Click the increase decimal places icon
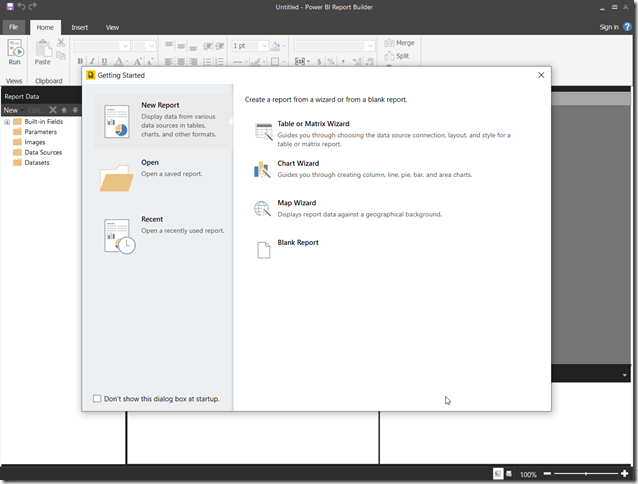 tap(357, 61)
